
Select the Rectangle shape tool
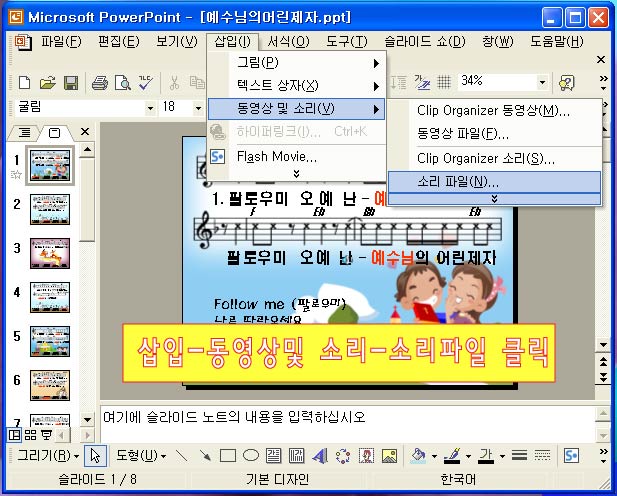[x=228, y=456]
